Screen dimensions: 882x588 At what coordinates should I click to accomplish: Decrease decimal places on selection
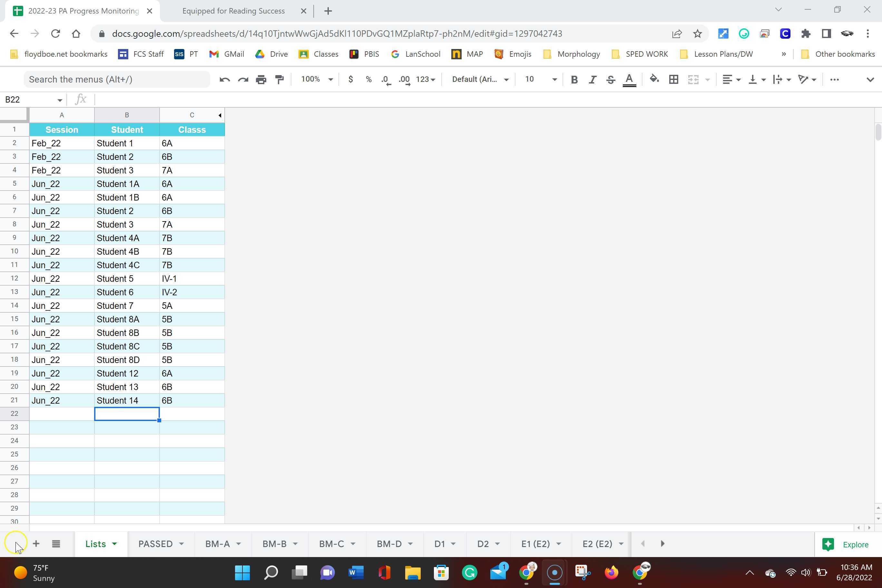click(385, 79)
